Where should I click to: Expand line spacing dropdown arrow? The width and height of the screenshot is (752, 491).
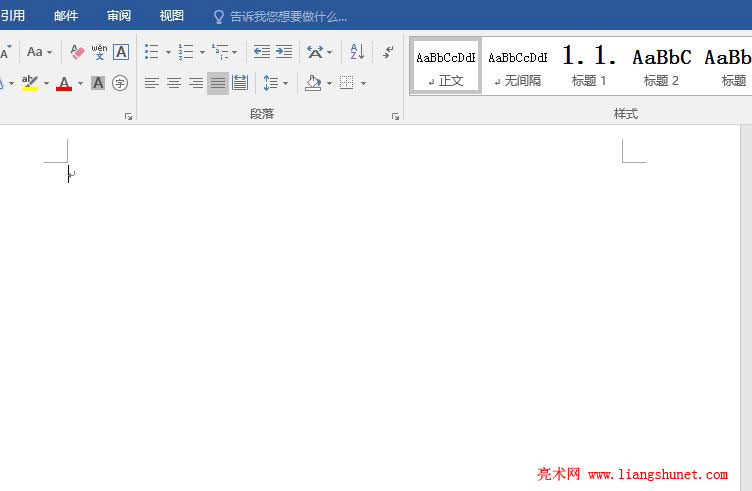click(x=285, y=83)
